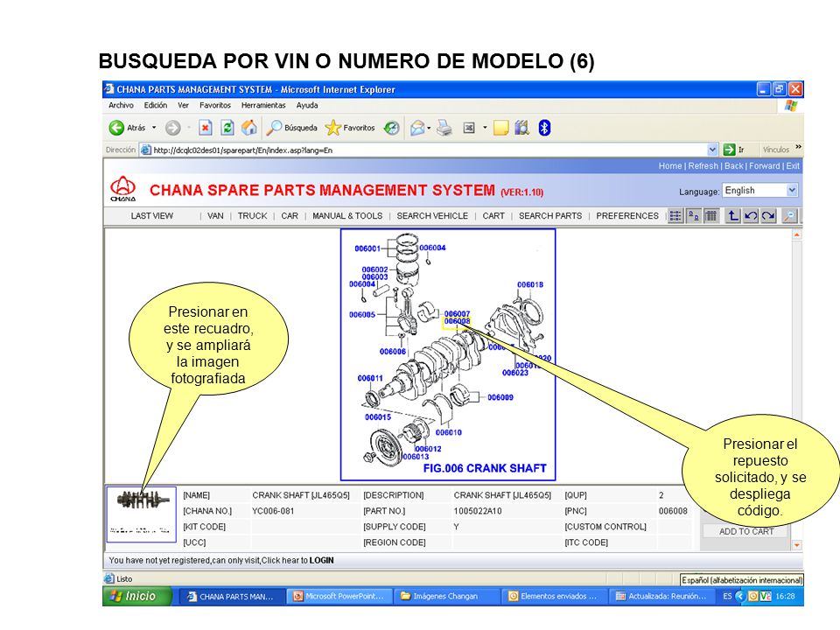The width and height of the screenshot is (840, 630).
Task: Click the yellow note toolbar icon
Action: point(500,128)
